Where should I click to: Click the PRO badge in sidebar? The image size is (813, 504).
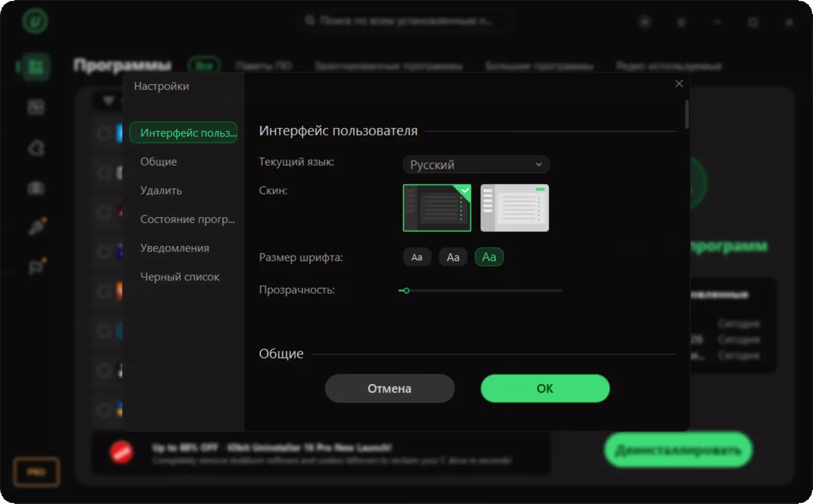tap(36, 472)
